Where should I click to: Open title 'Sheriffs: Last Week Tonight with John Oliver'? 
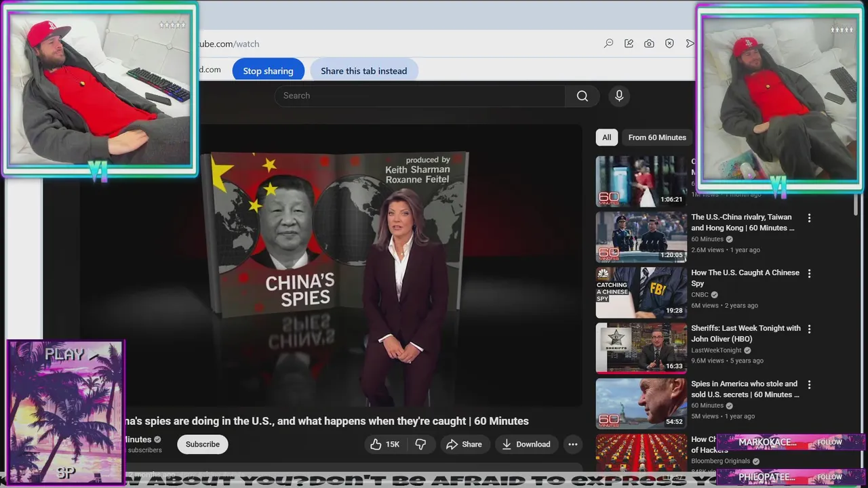746,333
